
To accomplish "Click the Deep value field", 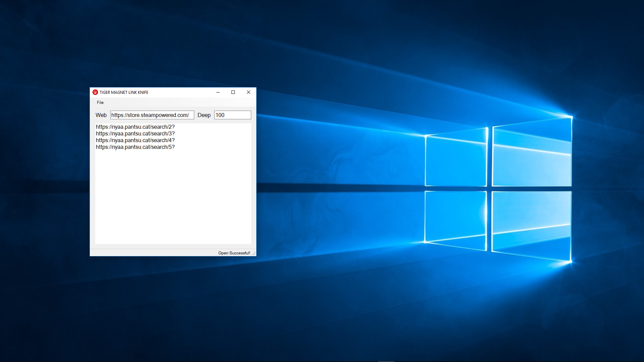I will click(232, 115).
